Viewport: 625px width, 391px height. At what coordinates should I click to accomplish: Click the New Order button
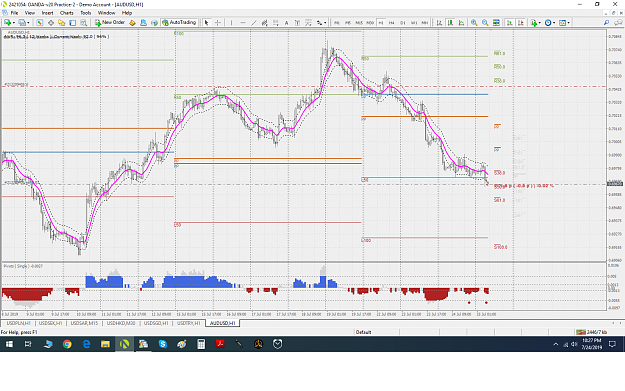(x=110, y=23)
